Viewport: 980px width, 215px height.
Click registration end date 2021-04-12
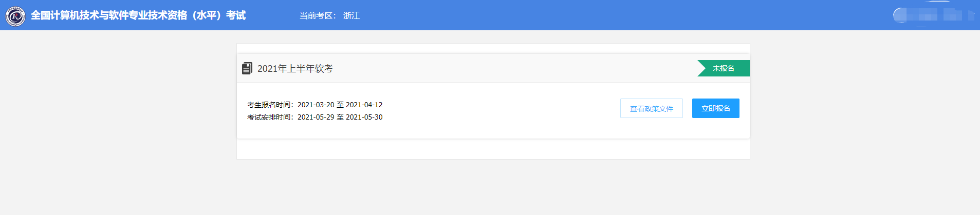(x=364, y=105)
